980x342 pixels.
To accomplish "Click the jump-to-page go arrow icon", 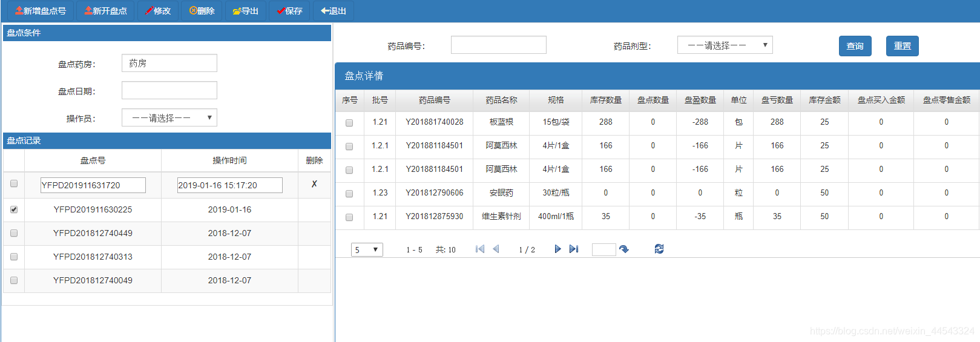I will click(x=624, y=249).
